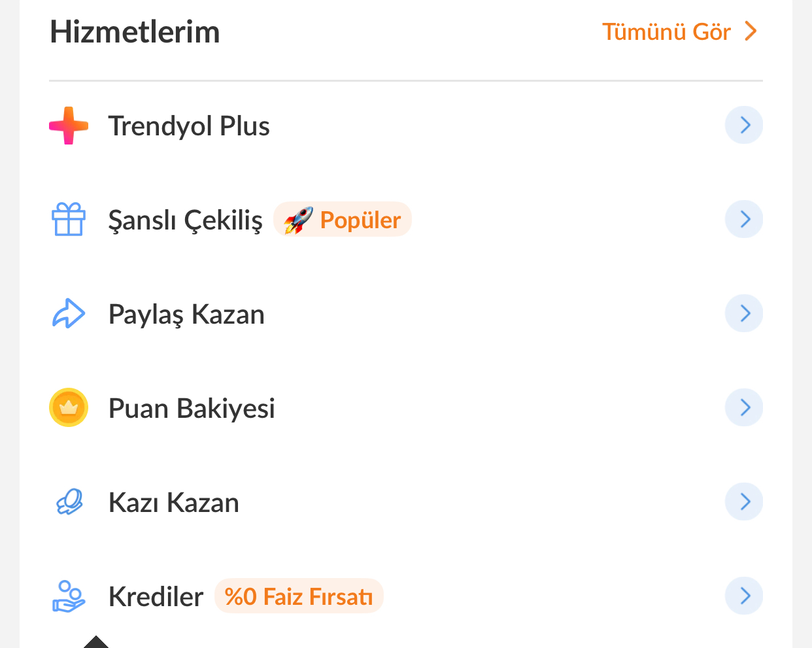Click the orange arrow beside Tümünü Gör
This screenshot has width=812, height=648.
click(751, 31)
